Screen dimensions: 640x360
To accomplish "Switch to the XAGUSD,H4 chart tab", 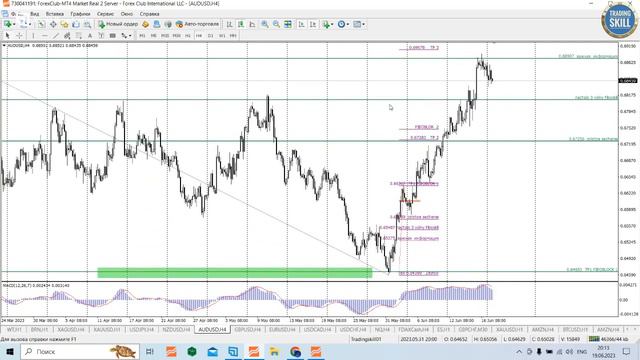I will coord(72,329).
